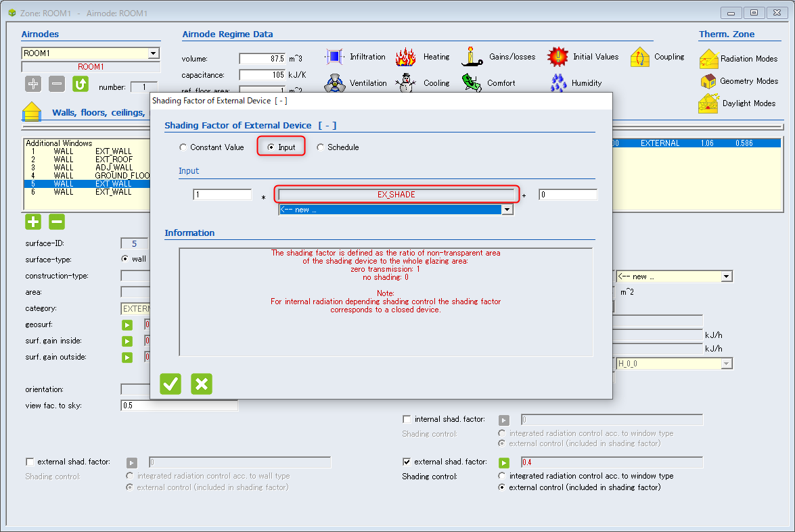Open the Infiltration settings icon
The image size is (795, 532).
click(x=334, y=57)
